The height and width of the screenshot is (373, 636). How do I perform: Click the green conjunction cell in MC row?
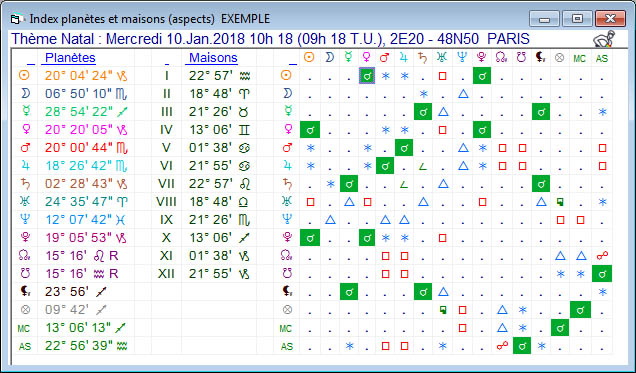[x=560, y=328]
